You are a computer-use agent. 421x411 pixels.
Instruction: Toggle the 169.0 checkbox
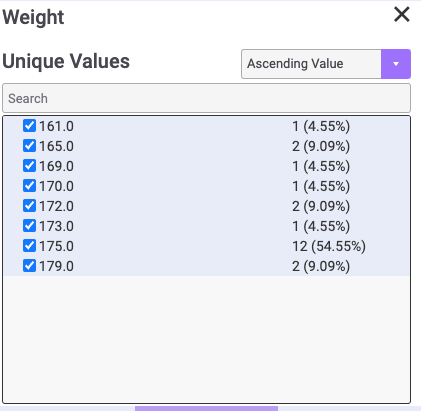coord(29,166)
